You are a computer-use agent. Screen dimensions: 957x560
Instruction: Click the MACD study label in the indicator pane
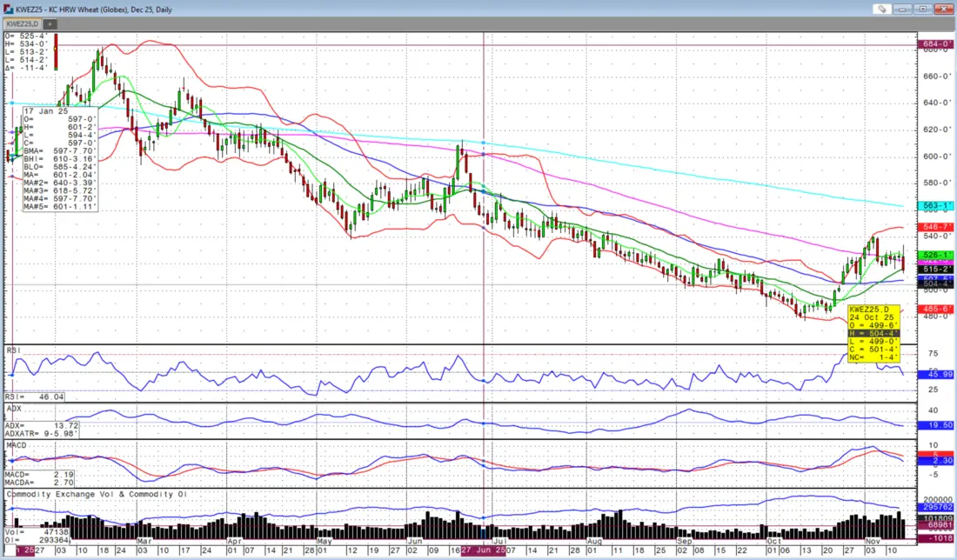(17, 445)
